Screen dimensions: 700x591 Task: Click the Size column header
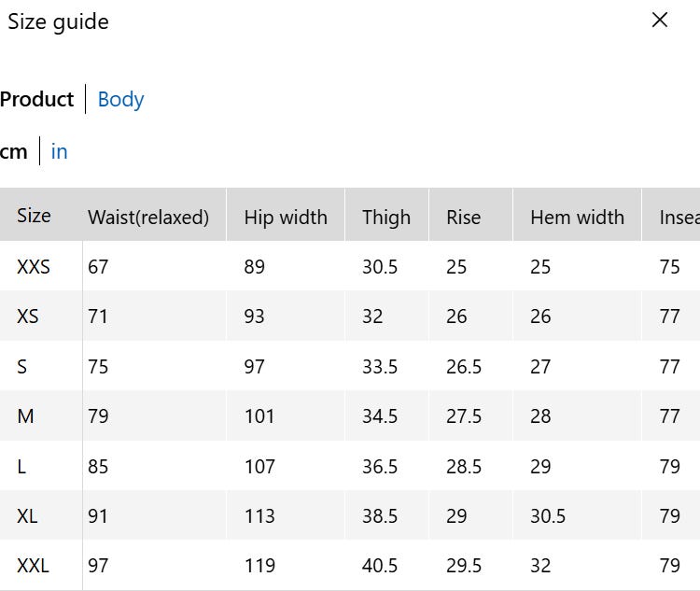tap(34, 216)
